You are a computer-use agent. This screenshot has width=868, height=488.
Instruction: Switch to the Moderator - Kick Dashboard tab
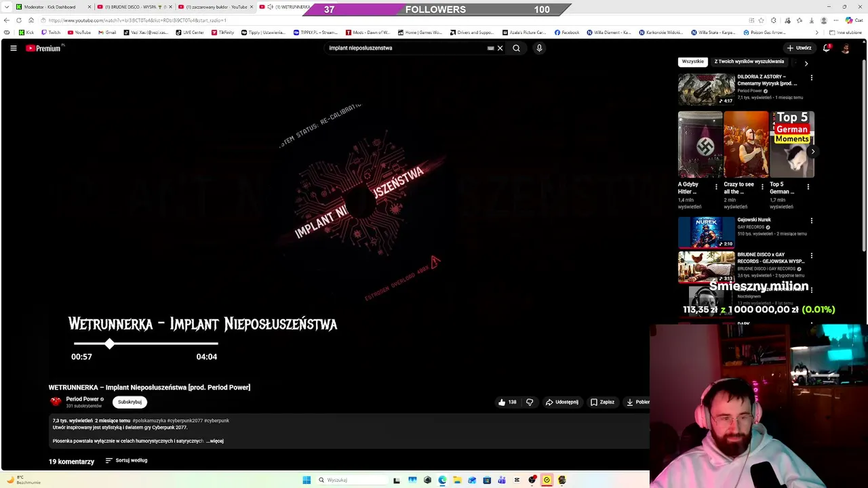click(x=52, y=7)
